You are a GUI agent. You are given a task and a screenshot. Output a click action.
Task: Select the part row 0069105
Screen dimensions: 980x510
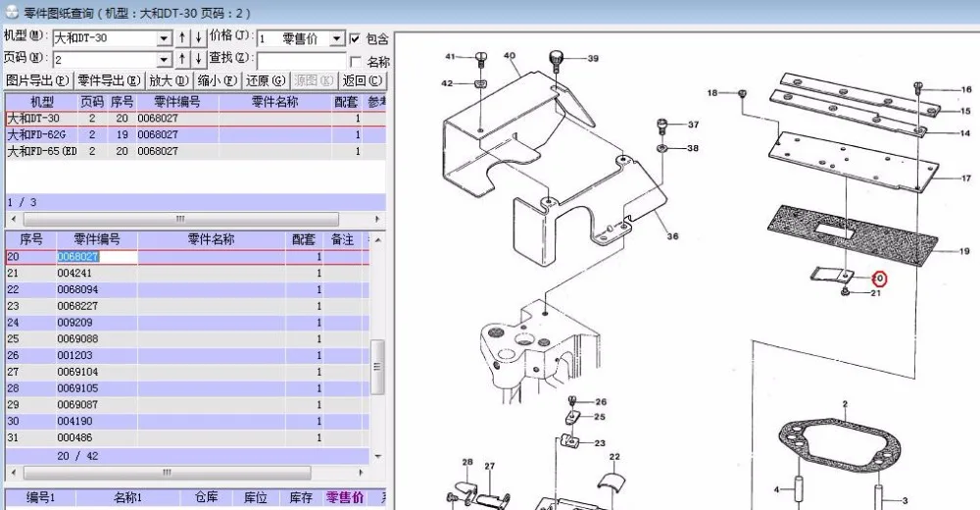pyautogui.click(x=187, y=388)
